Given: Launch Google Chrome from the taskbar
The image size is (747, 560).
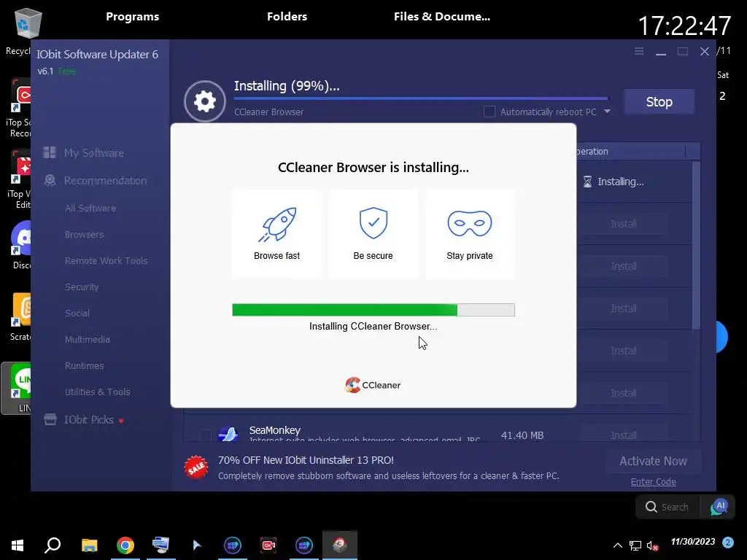Looking at the screenshot, I should coord(125,545).
